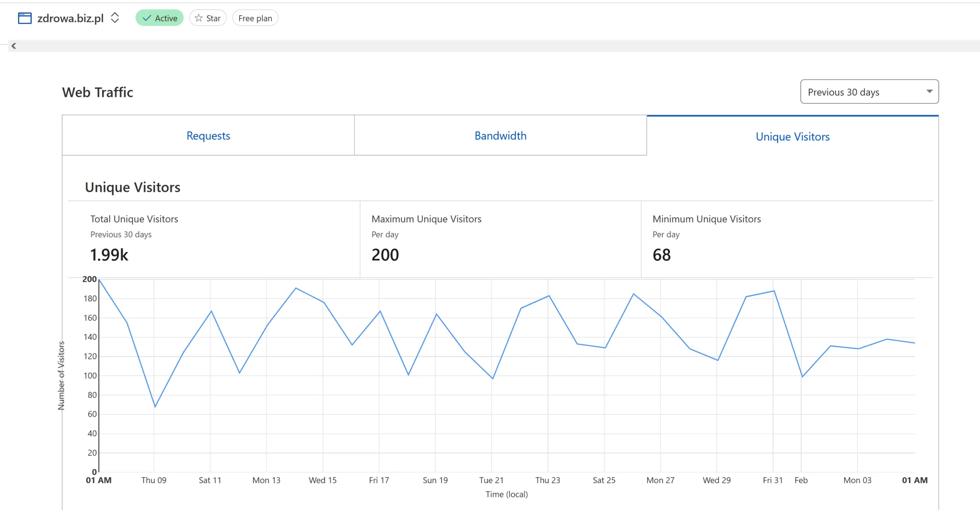Click the website window icon beside zdrowa.biz.pl
Image resolution: width=980 pixels, height=510 pixels.
coord(25,18)
